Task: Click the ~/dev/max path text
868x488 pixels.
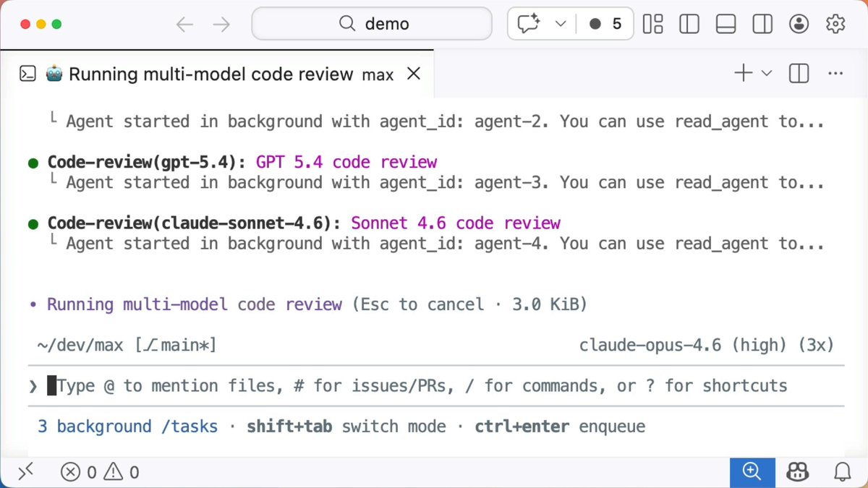Action: click(80, 345)
